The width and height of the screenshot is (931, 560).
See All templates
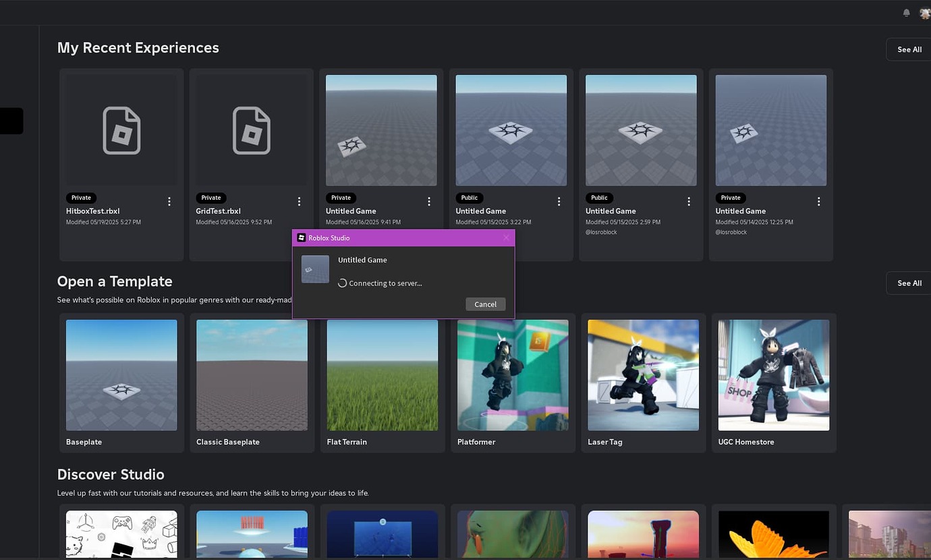(x=909, y=283)
